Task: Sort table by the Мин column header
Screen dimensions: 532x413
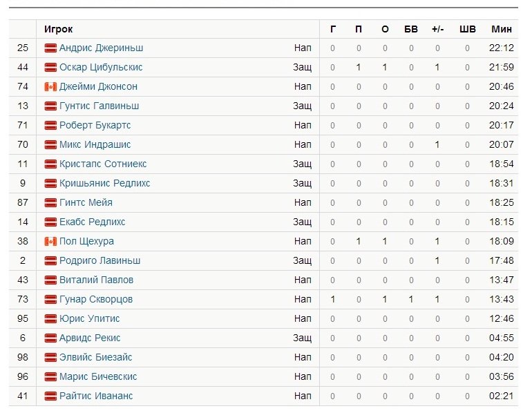Action: [502, 29]
